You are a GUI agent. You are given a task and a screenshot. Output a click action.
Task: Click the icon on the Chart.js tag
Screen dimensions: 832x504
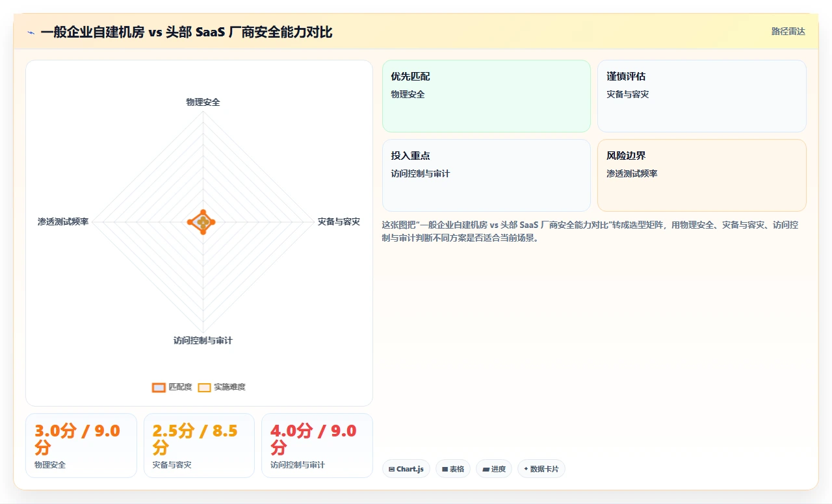(x=391, y=469)
